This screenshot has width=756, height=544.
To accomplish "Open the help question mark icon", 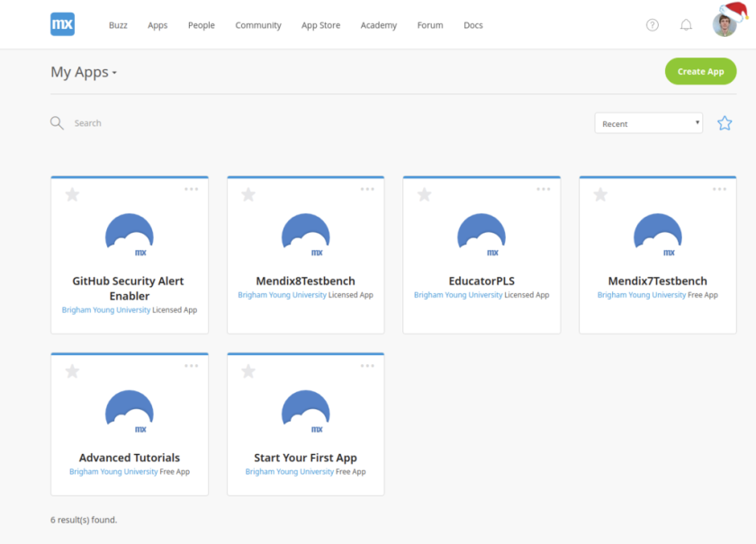I will [652, 25].
